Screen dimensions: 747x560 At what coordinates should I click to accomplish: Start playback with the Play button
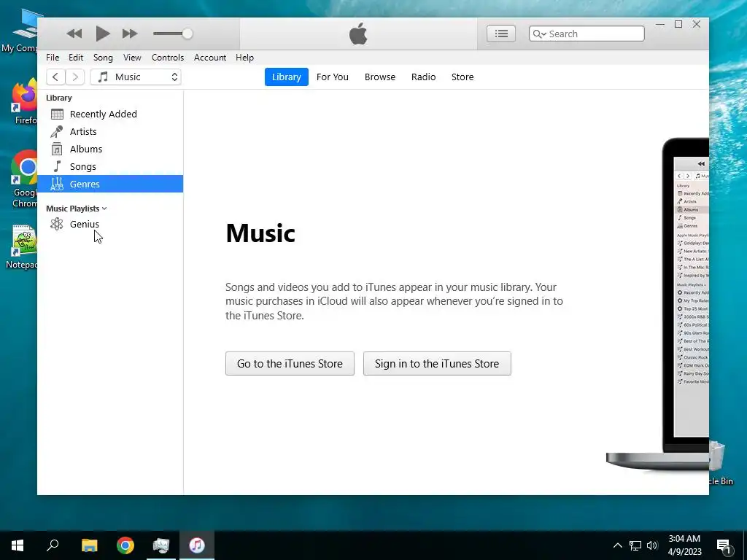[x=102, y=34]
